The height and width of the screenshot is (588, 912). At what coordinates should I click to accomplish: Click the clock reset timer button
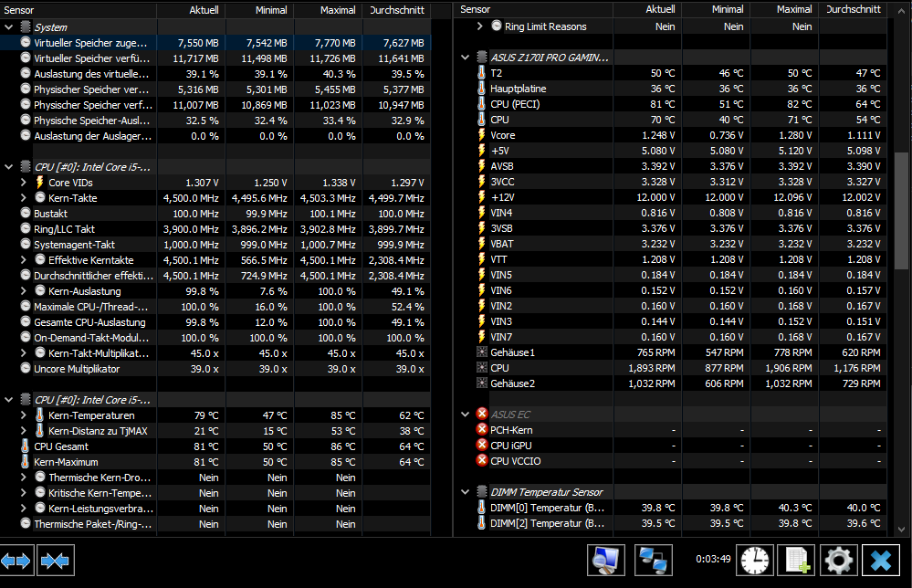pos(754,560)
